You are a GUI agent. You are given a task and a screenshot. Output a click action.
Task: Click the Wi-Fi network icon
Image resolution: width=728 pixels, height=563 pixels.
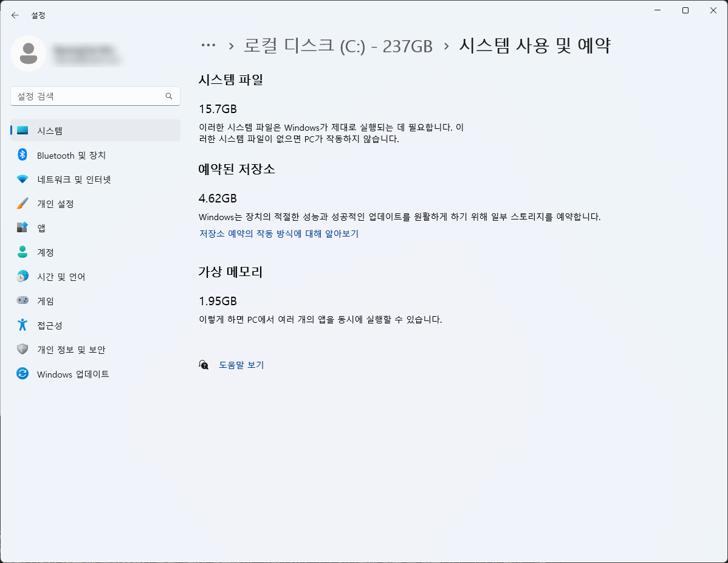click(22, 179)
